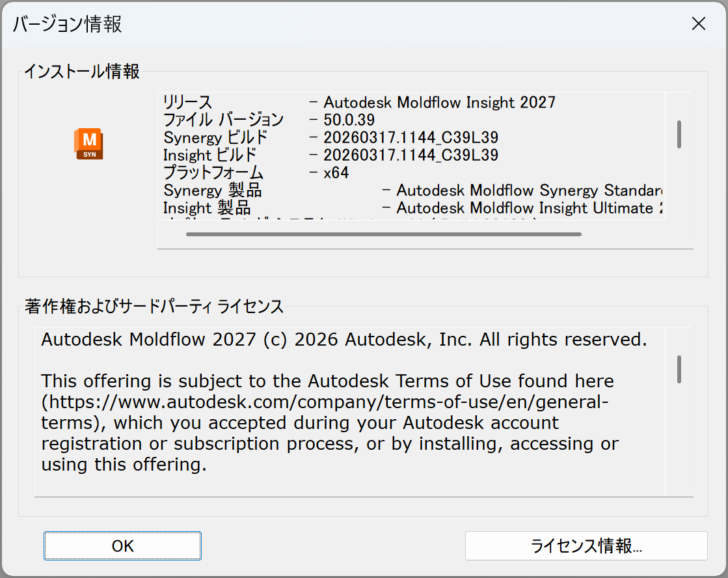Click vertical scrollbar in install info box
This screenshot has width=728, height=578.
click(679, 134)
